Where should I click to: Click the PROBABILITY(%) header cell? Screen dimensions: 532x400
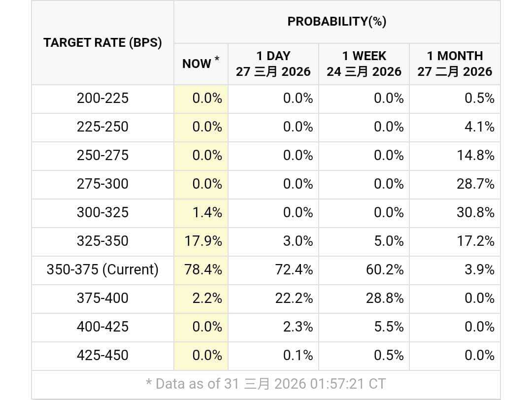pyautogui.click(x=337, y=21)
